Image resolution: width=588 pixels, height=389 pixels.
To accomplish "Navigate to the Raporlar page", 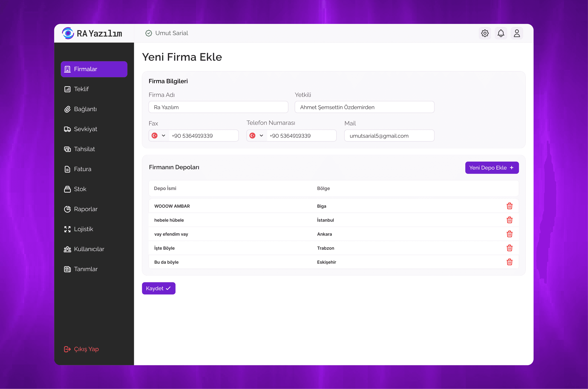I will (85, 209).
